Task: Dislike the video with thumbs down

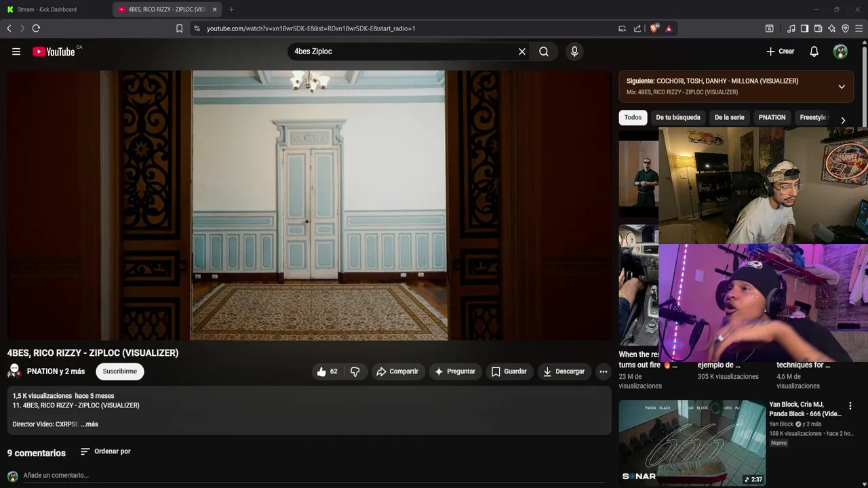Action: [355, 371]
